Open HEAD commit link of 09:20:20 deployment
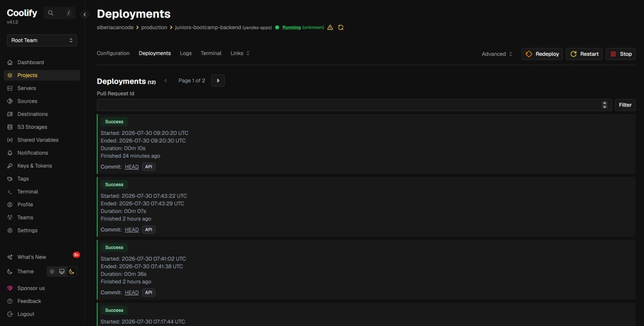Viewport: 644px width, 326px height. (132, 167)
